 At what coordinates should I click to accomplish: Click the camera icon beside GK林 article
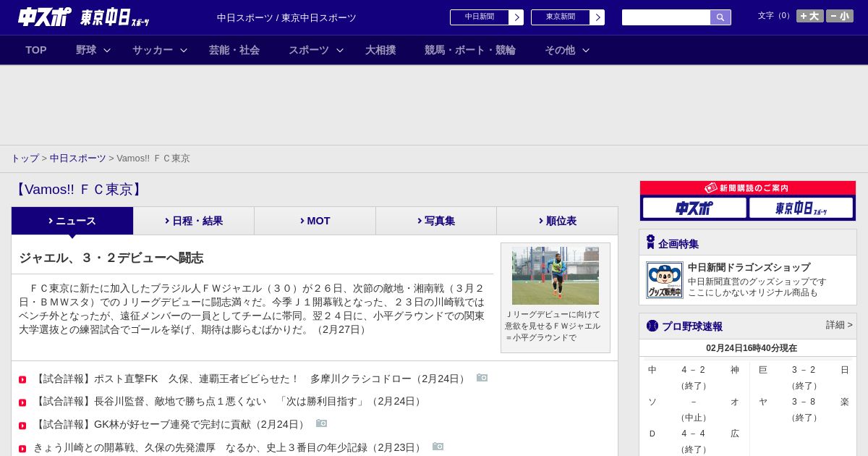tap(322, 423)
